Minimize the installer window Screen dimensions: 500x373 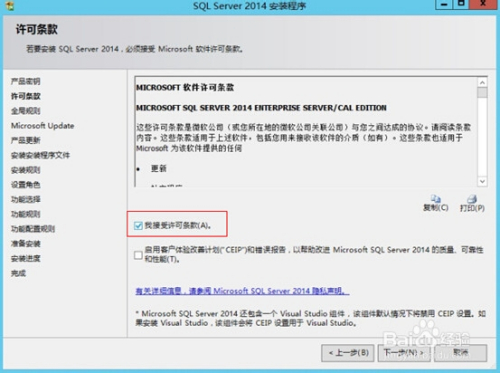pyautogui.click(x=444, y=4)
